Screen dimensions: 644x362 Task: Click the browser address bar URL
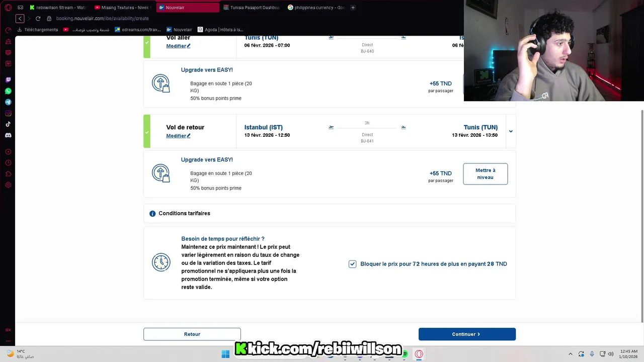coord(102,19)
